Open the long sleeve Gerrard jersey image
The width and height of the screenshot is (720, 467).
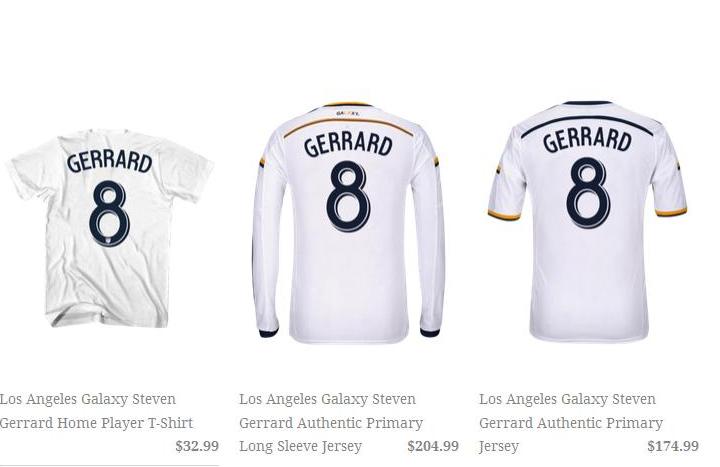[349, 223]
